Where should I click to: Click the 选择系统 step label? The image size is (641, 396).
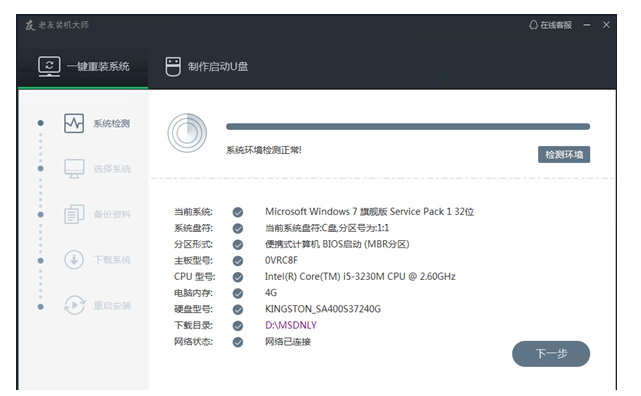[112, 169]
